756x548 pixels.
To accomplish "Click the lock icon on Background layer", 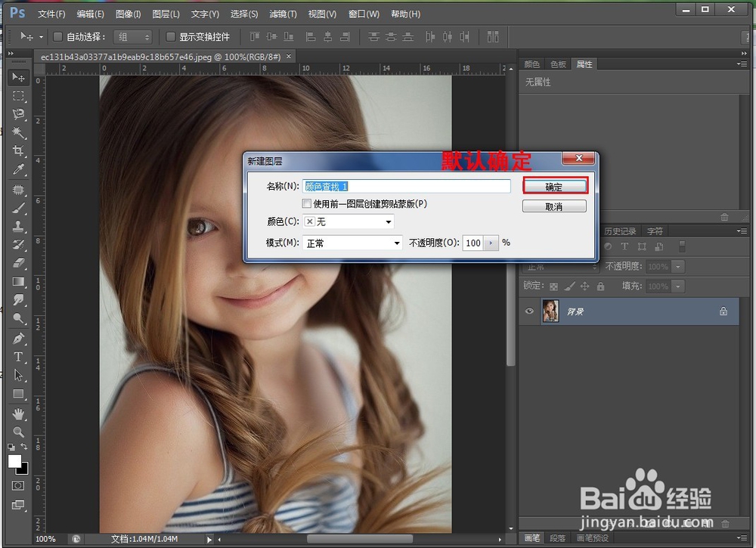I will click(723, 311).
